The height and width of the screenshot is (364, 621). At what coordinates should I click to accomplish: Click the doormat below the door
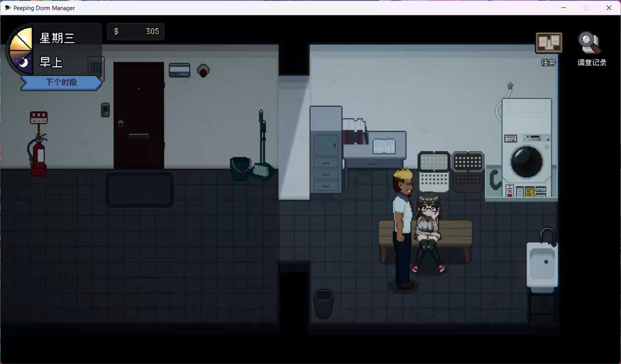point(139,190)
